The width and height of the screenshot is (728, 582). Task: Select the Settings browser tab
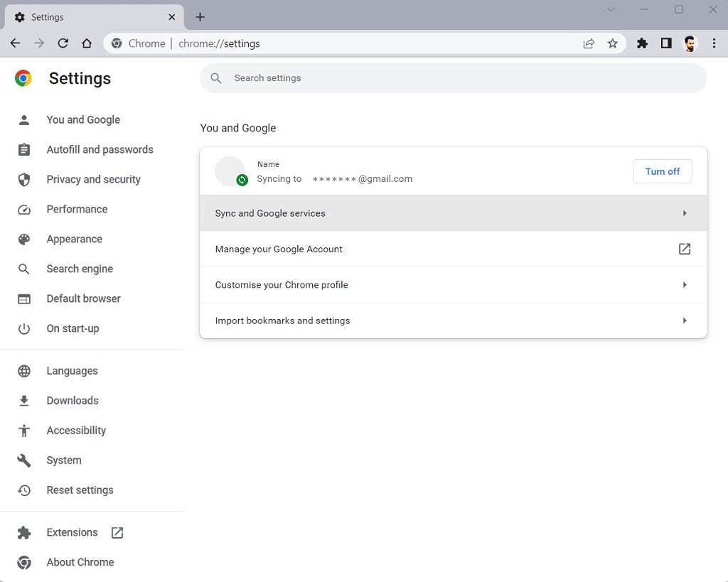point(95,17)
